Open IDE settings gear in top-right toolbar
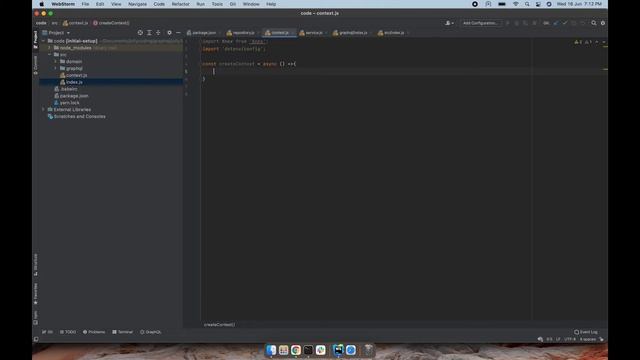The width and height of the screenshot is (640, 360). (x=603, y=23)
